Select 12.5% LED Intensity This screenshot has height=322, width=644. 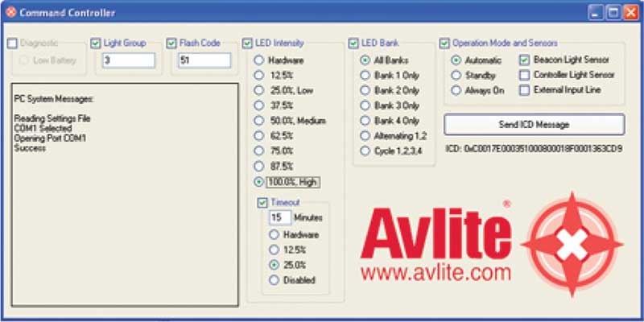coord(258,75)
